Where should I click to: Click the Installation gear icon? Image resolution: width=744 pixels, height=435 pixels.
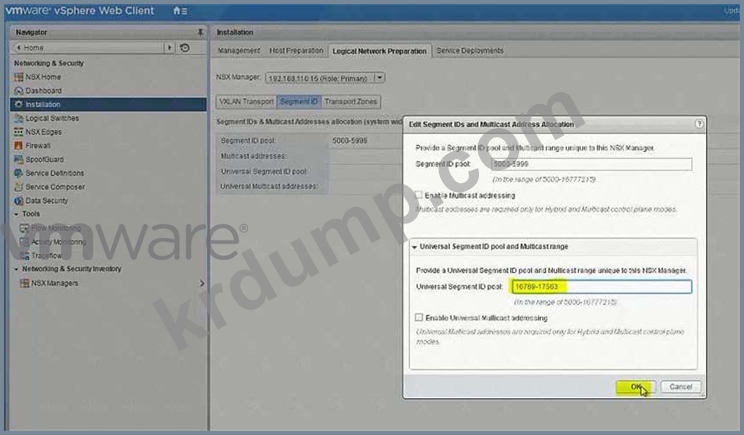click(x=19, y=104)
